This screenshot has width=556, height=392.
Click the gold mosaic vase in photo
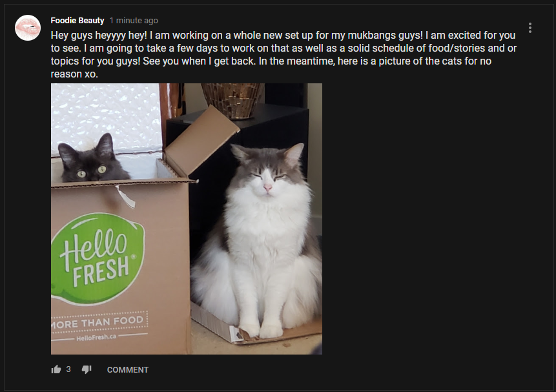(x=233, y=101)
